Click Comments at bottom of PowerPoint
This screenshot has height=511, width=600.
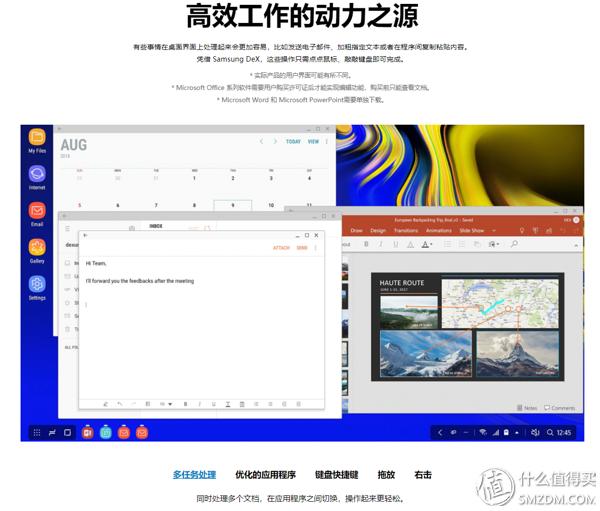point(559,408)
